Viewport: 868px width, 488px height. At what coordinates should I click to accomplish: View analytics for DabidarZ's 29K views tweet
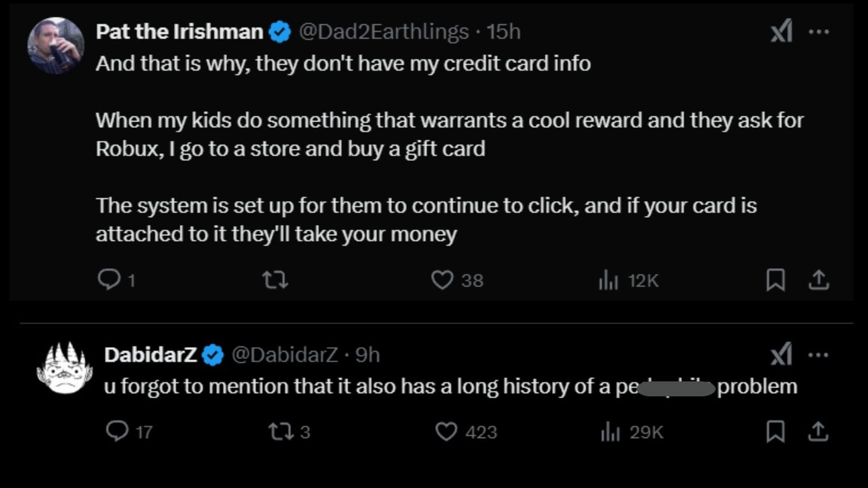[x=611, y=432]
